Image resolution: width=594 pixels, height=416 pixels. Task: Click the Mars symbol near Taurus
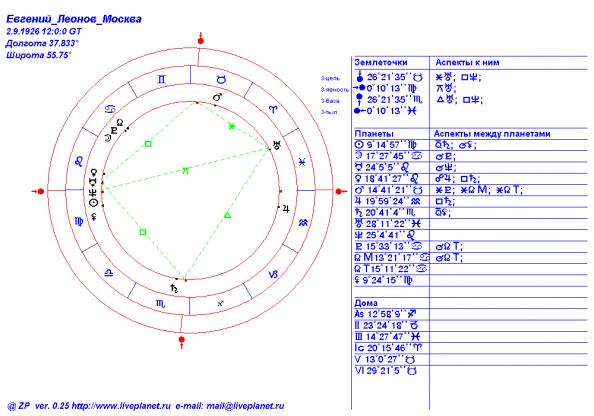coord(217,97)
